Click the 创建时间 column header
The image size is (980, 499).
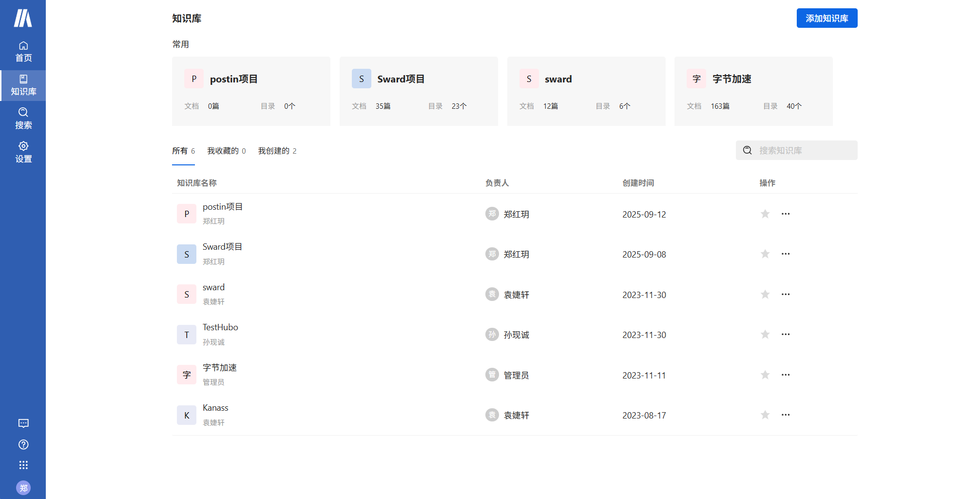coord(638,183)
